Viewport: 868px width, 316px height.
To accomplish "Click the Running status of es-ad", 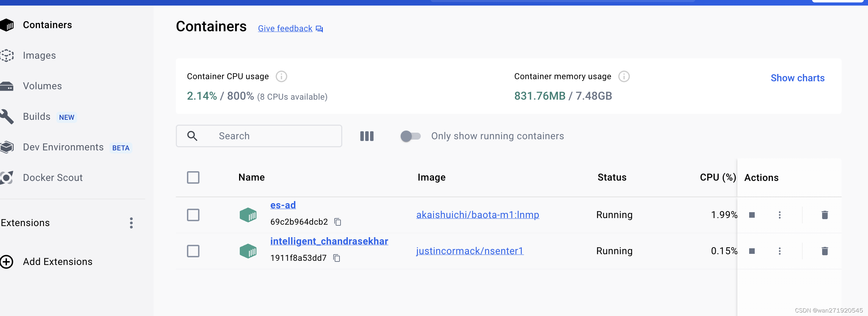I will [x=614, y=215].
